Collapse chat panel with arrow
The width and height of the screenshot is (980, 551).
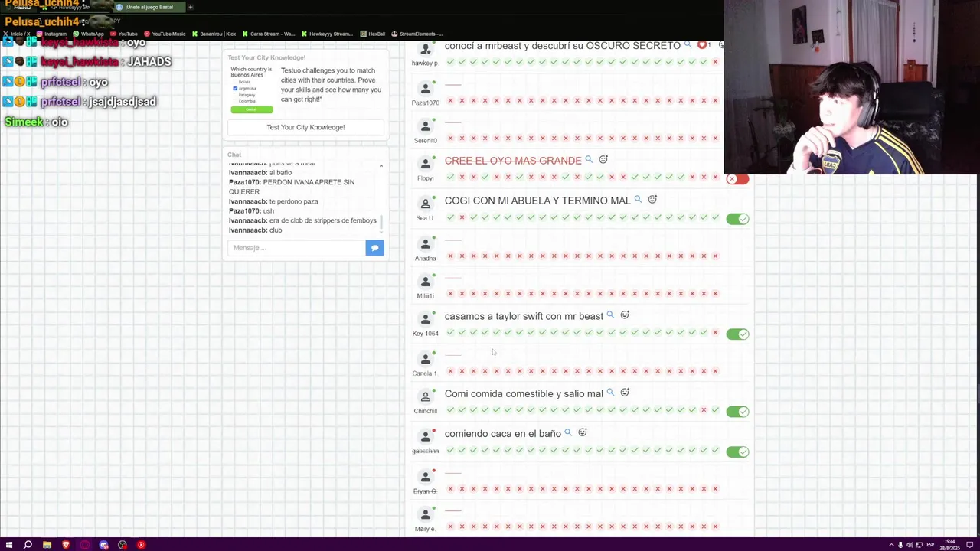click(381, 165)
